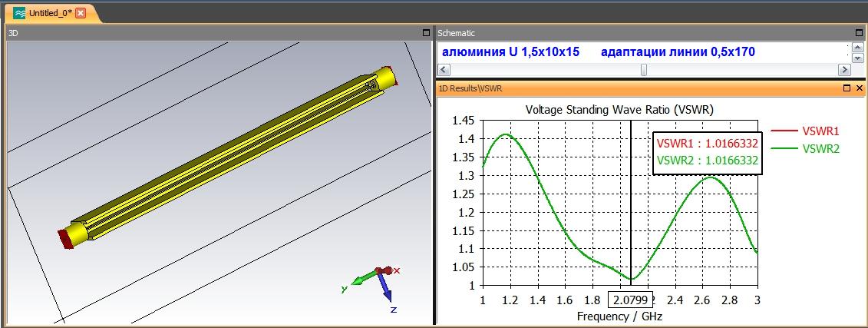Click Schematic horizontal scrollbar right arrow

[844, 70]
